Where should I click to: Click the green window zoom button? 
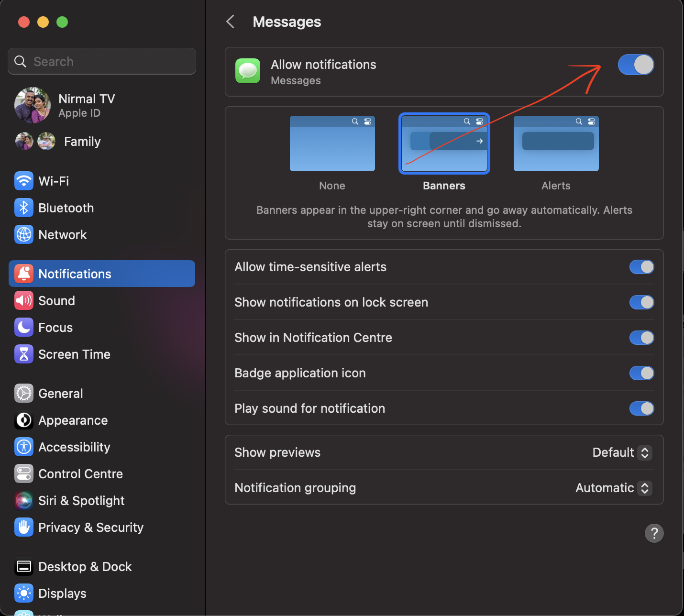pos(62,22)
